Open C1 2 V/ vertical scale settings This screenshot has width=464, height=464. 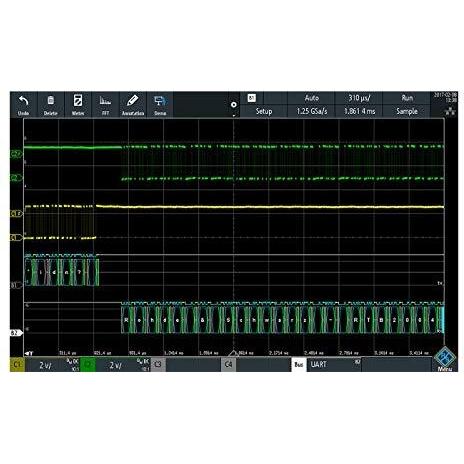[x=53, y=365]
